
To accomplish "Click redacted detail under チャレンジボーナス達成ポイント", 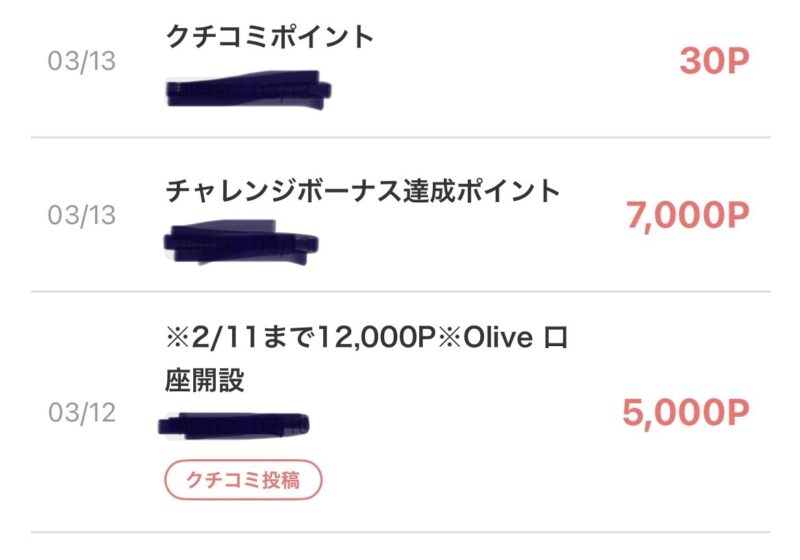I will [241, 243].
